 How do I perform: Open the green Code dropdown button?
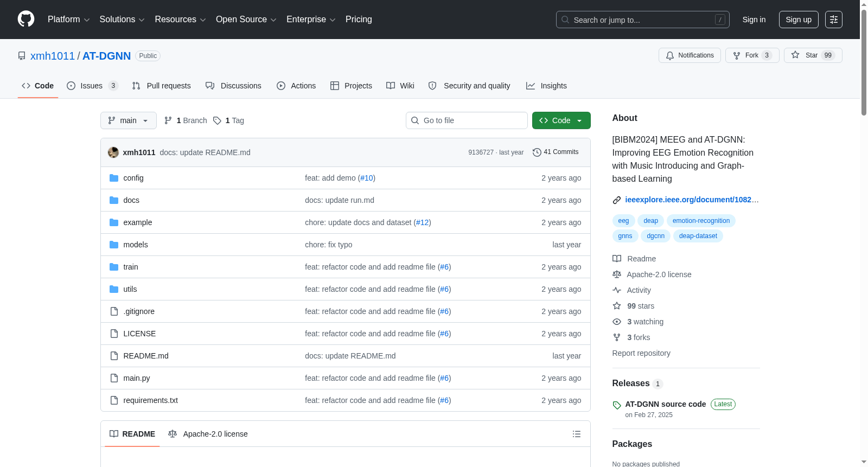point(561,120)
